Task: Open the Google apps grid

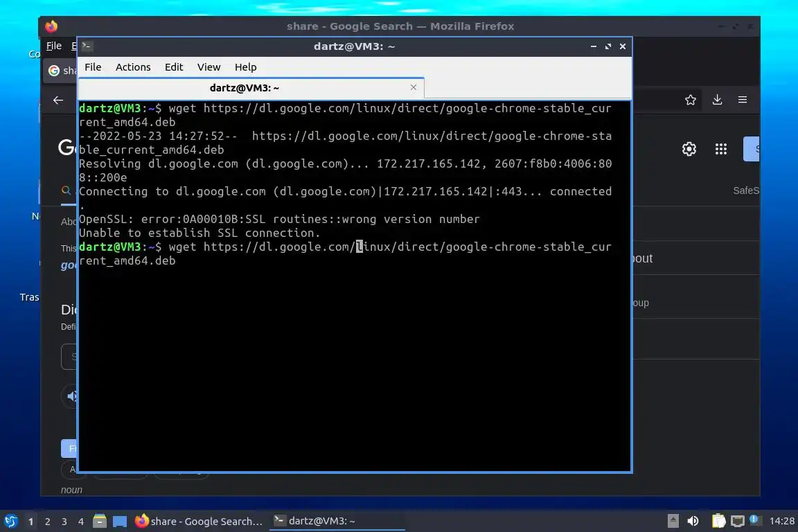Action: coord(720,149)
